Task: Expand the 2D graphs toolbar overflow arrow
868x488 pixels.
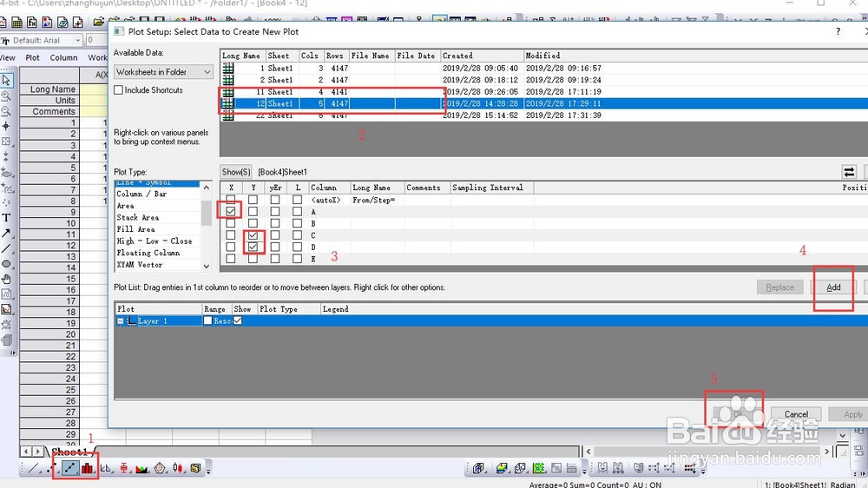Action: tap(208, 471)
